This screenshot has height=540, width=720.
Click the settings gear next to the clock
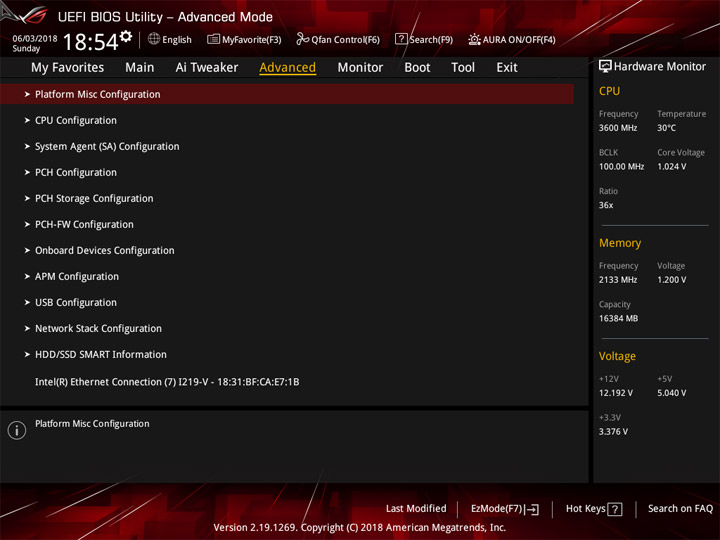[x=126, y=37]
